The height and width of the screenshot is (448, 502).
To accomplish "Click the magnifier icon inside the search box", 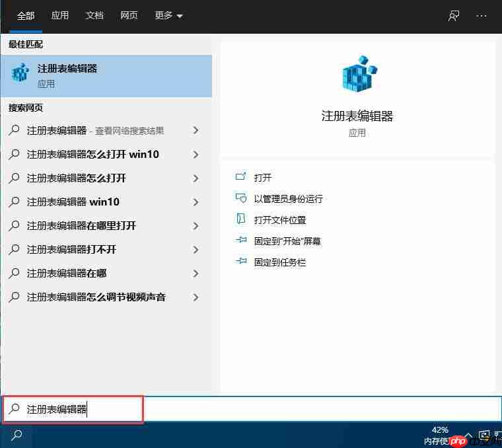I will [14, 408].
